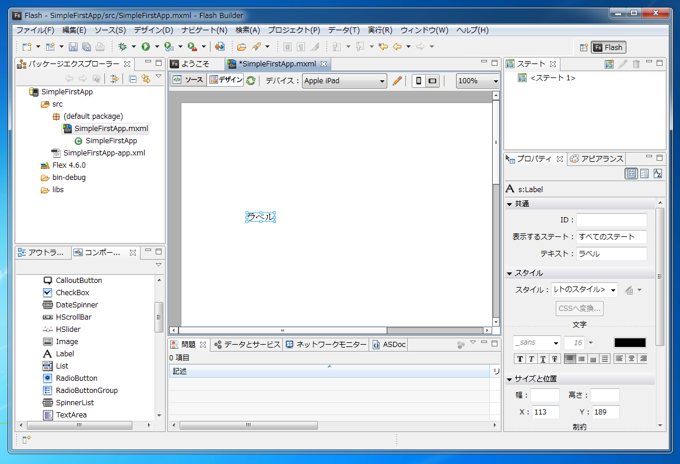Open the デザイン(D) menu
This screenshot has height=464, width=680.
pyautogui.click(x=154, y=30)
